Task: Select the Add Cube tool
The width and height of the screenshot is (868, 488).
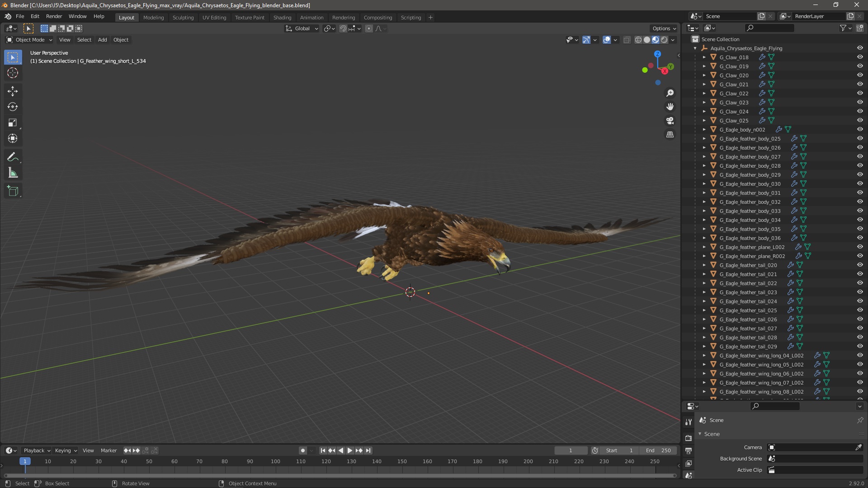Action: 13,191
